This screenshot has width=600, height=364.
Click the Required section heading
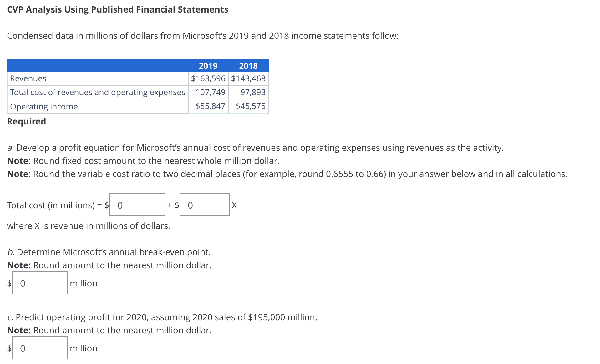tap(26, 121)
